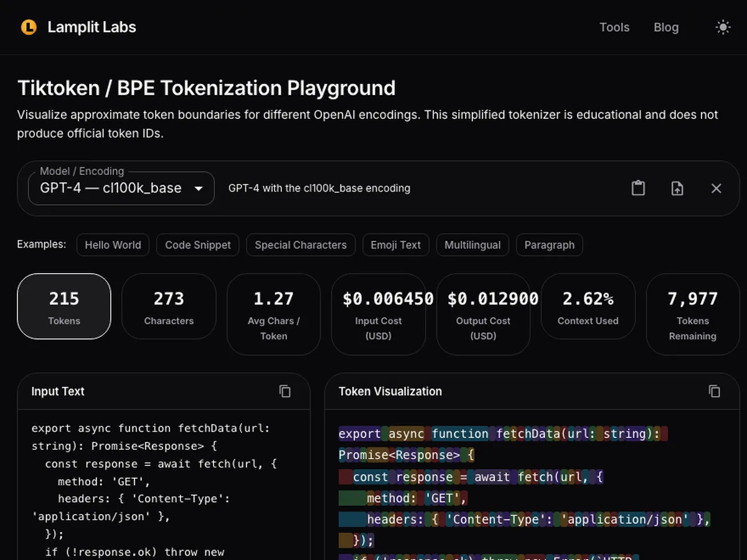Select the 273 Characters stat card
This screenshot has width=747, height=560.
[169, 307]
